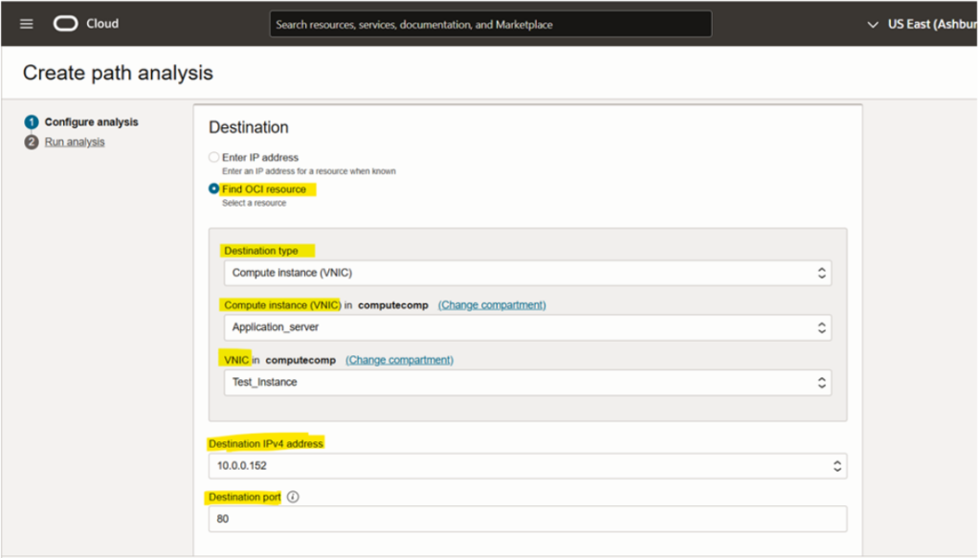Click the Cloud text in header
Image resolution: width=980 pixels, height=558 pixels.
coord(102,24)
